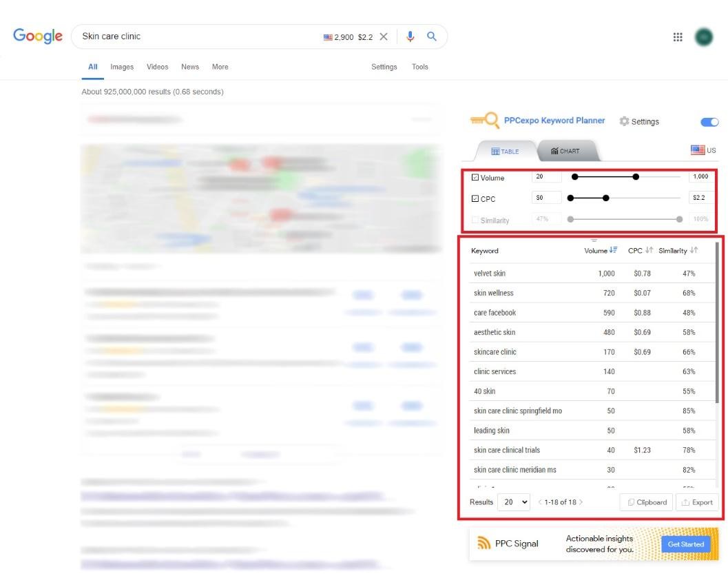The width and height of the screenshot is (728, 587).
Task: Click the Volume maximum field showing 1,000
Action: click(700, 176)
